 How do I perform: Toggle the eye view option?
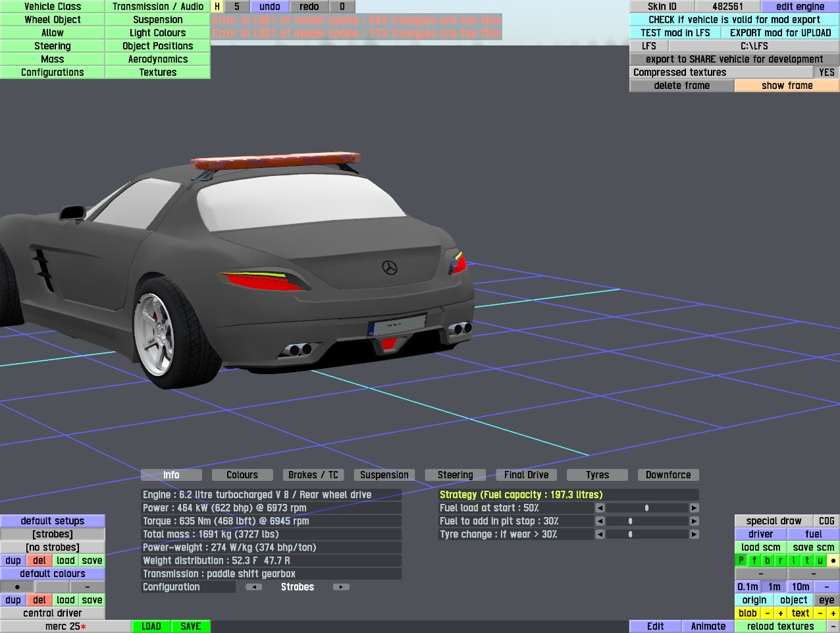tap(827, 600)
